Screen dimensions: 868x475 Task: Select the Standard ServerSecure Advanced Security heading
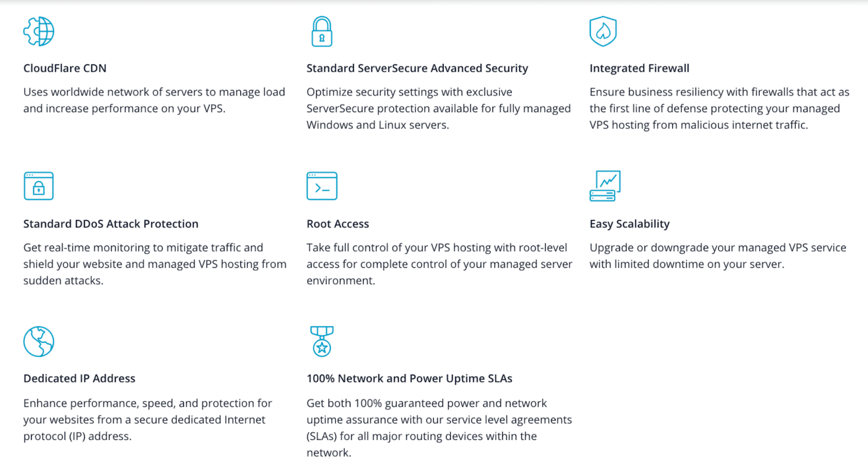click(417, 68)
